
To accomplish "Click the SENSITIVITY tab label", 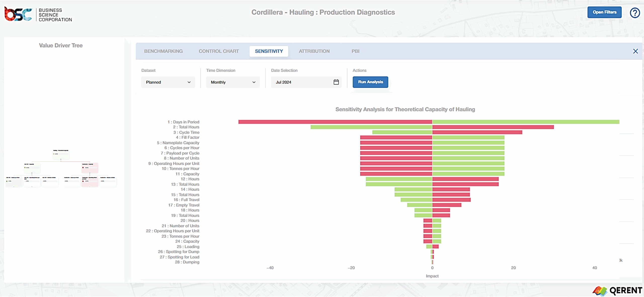I will click(x=269, y=51).
